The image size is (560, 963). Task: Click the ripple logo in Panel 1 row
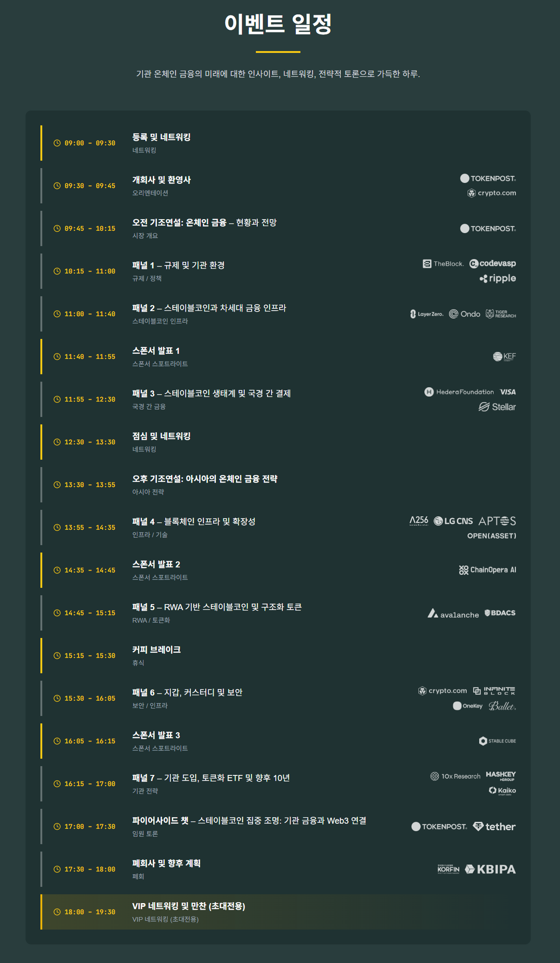click(497, 279)
